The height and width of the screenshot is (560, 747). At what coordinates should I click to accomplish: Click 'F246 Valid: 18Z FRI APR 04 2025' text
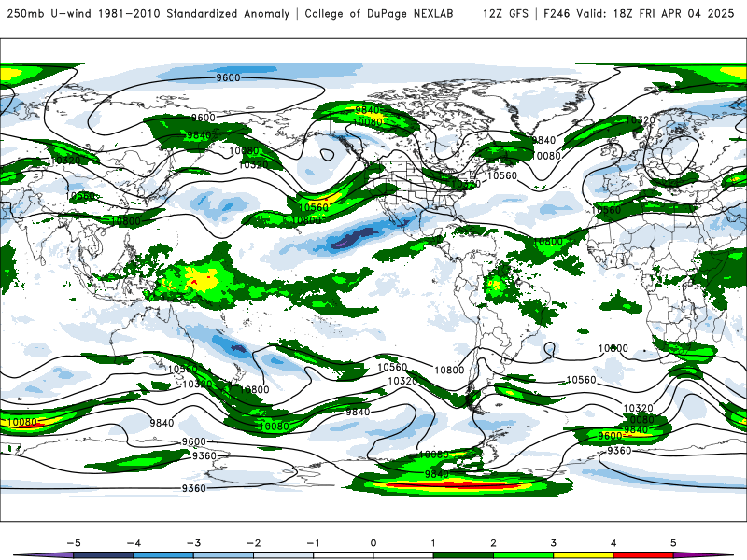coord(639,13)
